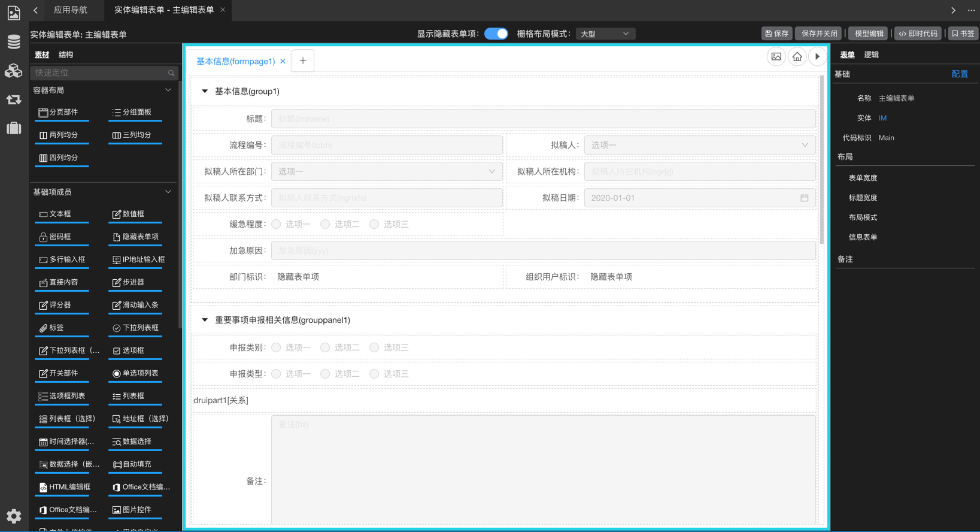Open the 拟稿人 dropdown
This screenshot has height=532, width=980.
(700, 145)
